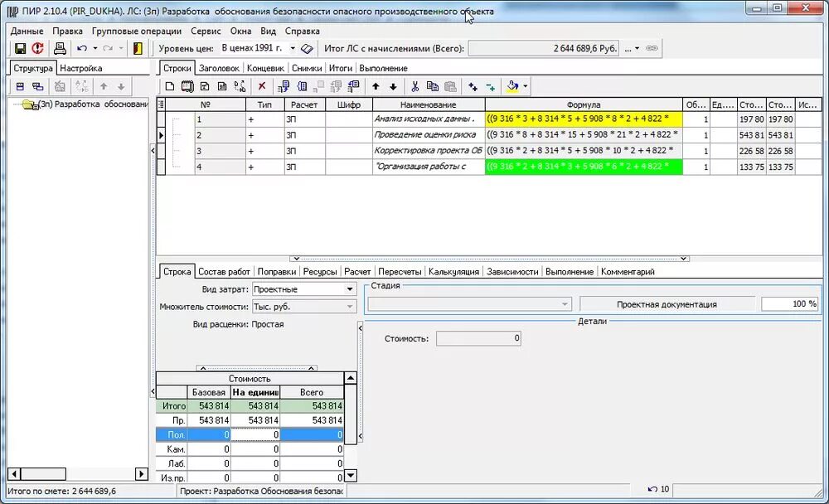Collapse lower panel with left splitter arrow
The image size is (829, 504).
coord(297,259)
